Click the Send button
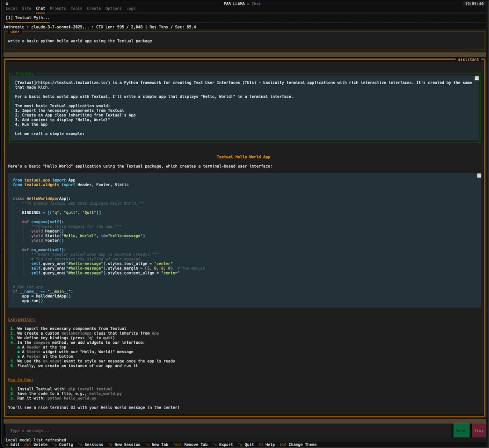 pos(460,430)
